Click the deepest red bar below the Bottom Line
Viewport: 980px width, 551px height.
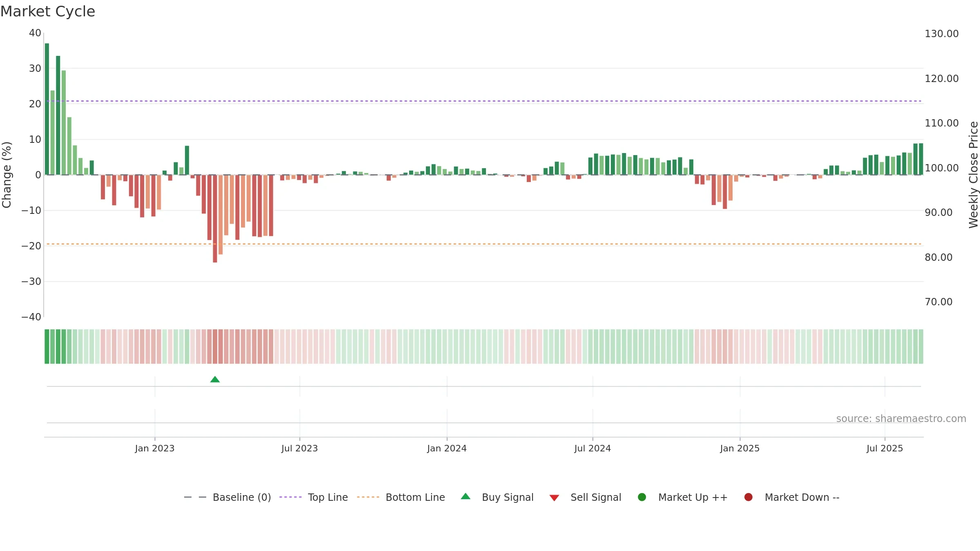point(215,218)
